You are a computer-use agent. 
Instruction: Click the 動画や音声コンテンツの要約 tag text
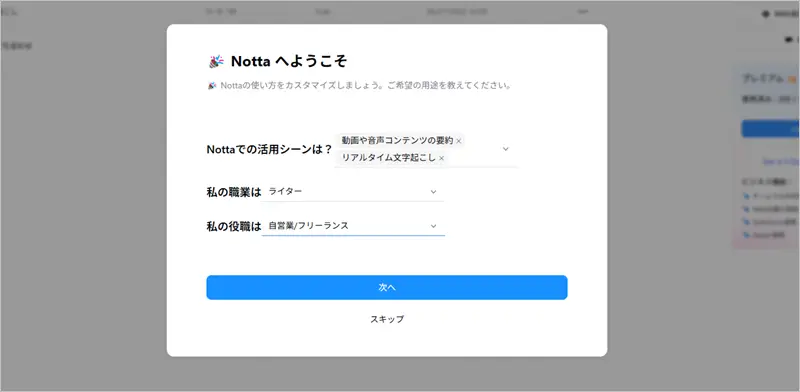pos(397,140)
